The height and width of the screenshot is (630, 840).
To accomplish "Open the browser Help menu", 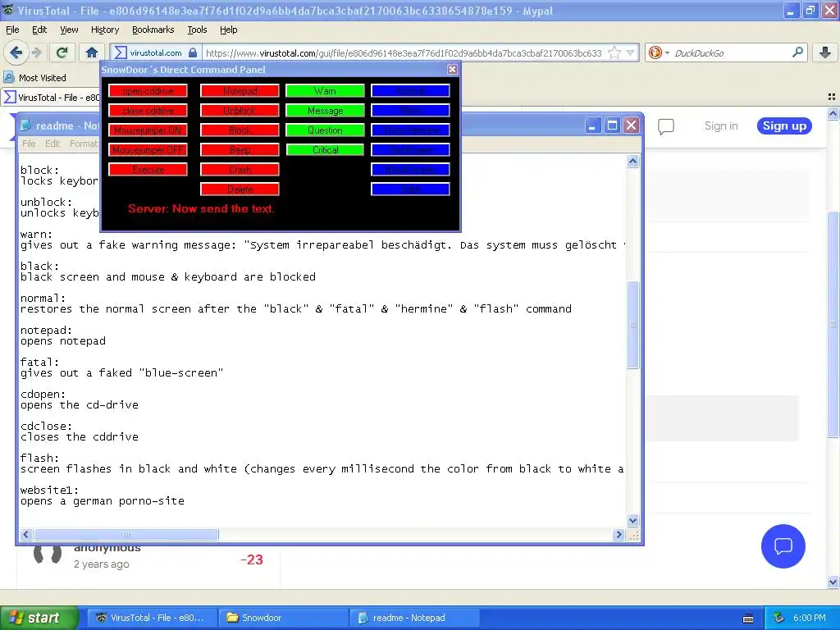I will 228,30.
